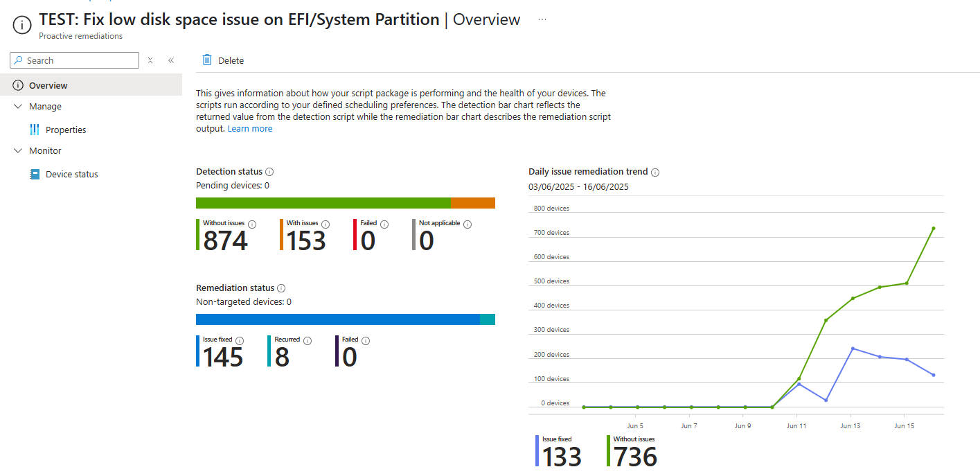Collapse the sidebar with double-chevron icon
The image size is (980, 476).
171,60
